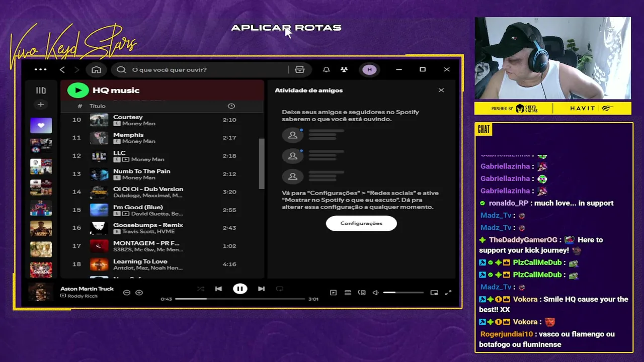Go forward with the right arrow
The height and width of the screenshot is (362, 644).
tap(76, 69)
